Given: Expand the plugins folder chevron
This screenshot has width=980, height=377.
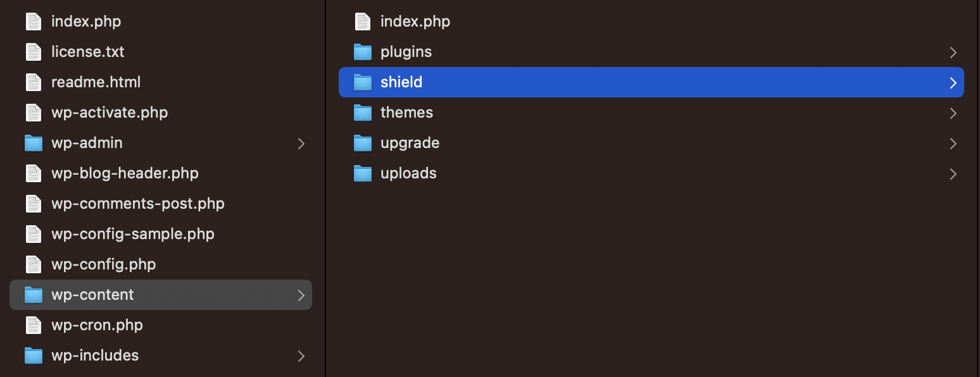Looking at the screenshot, I should pos(953,53).
